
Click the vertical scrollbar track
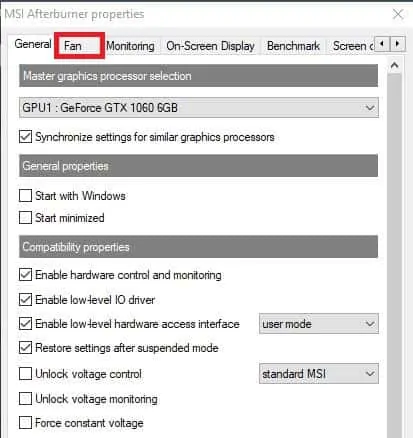pos(394,253)
